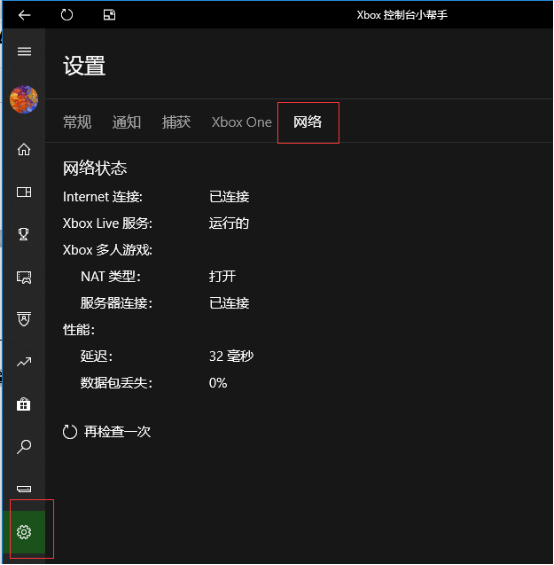Open My games icon in sidebar
This screenshot has height=565, width=554.
click(x=24, y=192)
